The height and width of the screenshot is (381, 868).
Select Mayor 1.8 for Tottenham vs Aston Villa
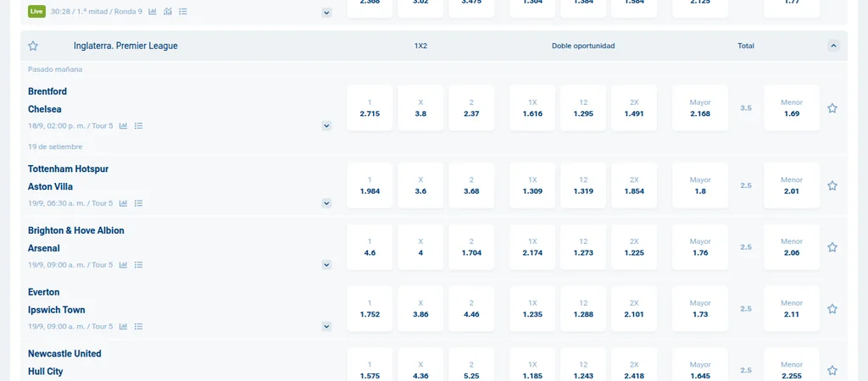coord(700,185)
